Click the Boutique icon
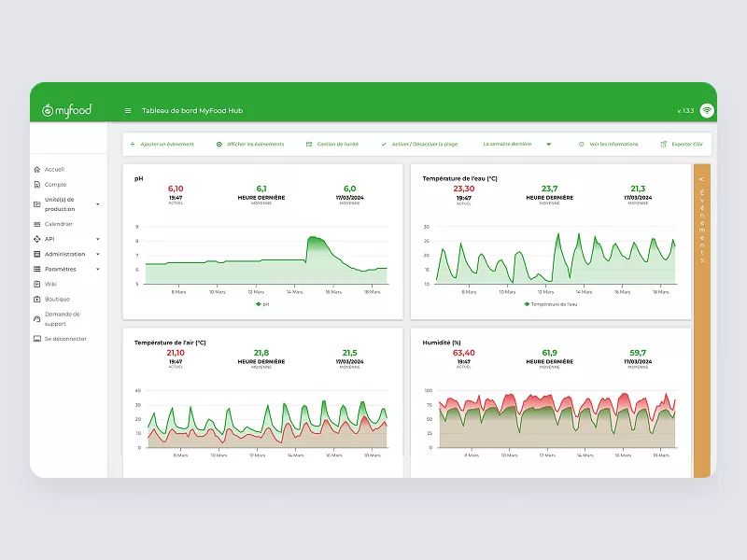The image size is (747, 560). 37,300
